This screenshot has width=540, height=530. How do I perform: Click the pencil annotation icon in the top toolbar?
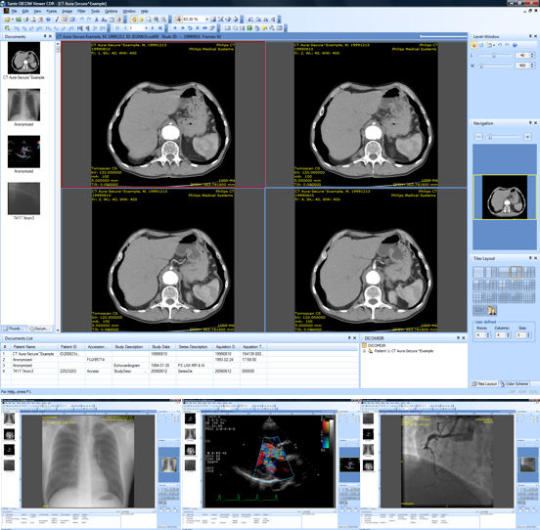tap(57, 20)
